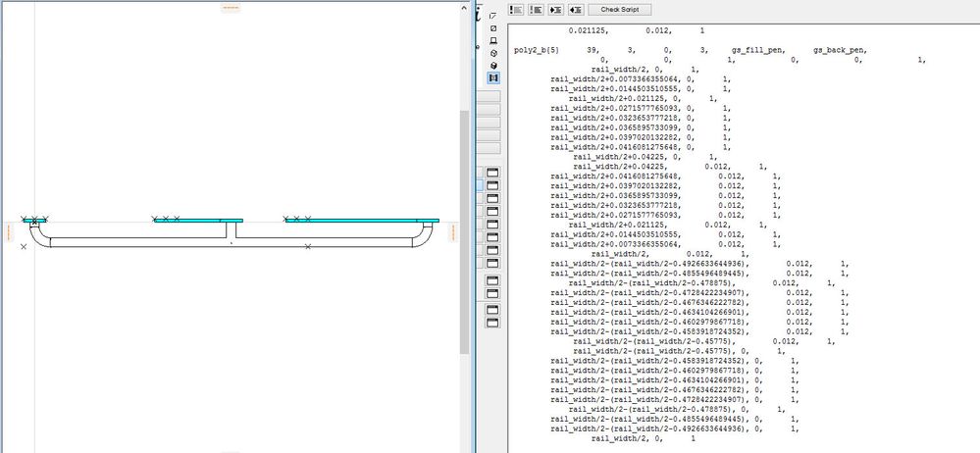Click the preview pane vertical scrollbar thumb
Image resolution: width=980 pixels, height=453 pixels.
click(x=464, y=231)
